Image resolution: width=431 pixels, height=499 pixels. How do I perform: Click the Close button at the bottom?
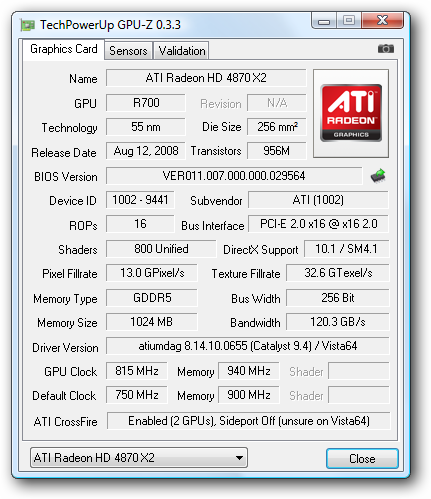(x=362, y=459)
